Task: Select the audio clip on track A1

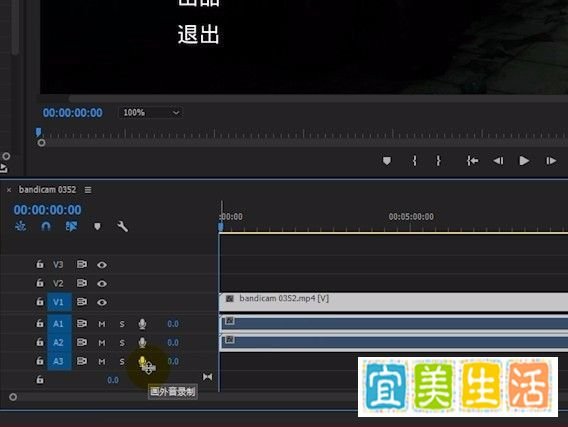Action: coord(393,323)
